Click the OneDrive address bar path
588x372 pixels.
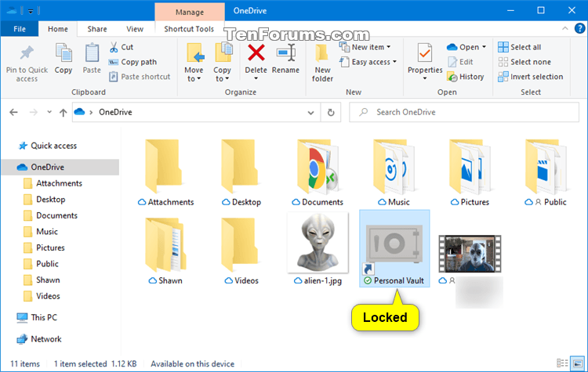115,113
